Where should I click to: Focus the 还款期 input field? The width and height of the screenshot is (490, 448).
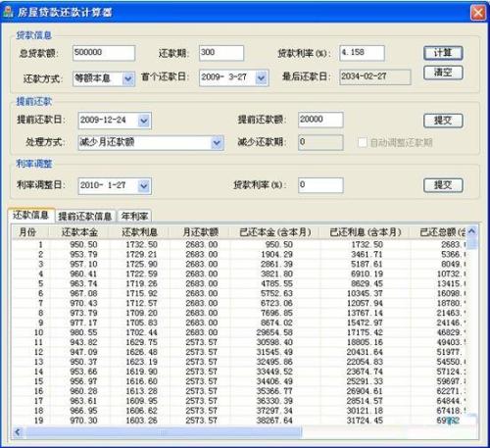pyautogui.click(x=221, y=53)
